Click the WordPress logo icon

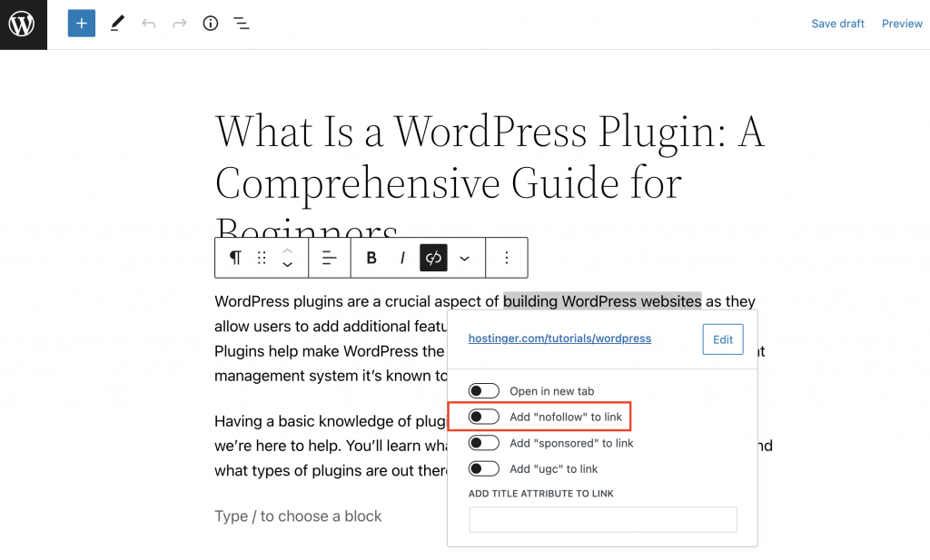click(x=23, y=24)
